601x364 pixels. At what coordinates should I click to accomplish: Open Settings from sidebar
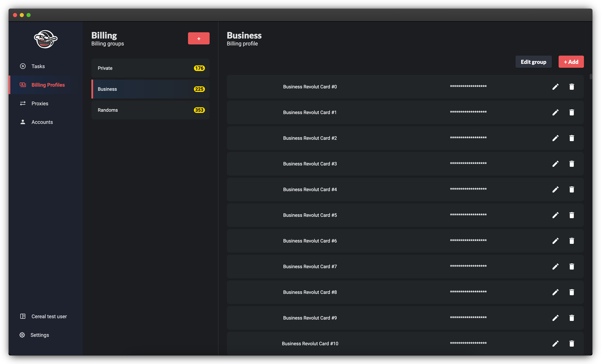tap(40, 335)
